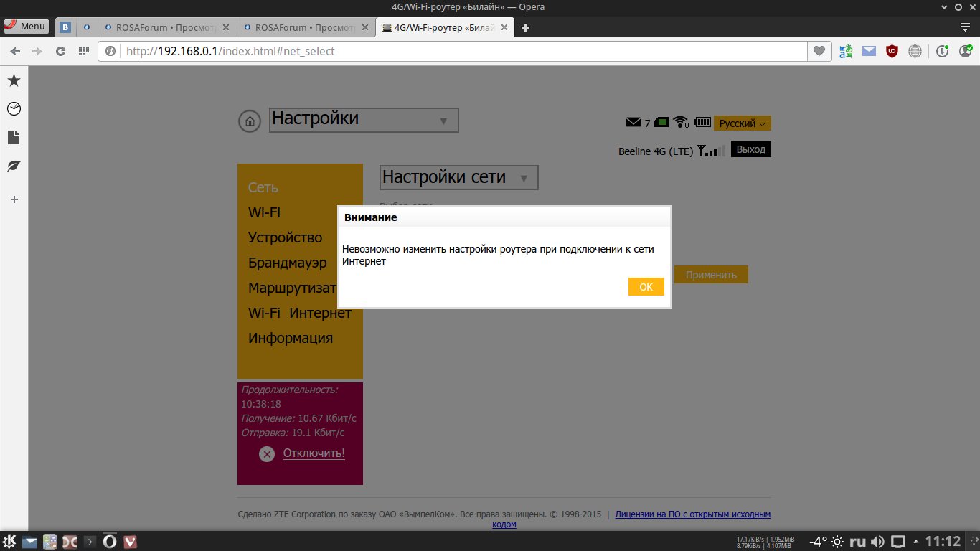Open SMS messages envelope icon
Screen dimensions: 980x551
coord(633,123)
